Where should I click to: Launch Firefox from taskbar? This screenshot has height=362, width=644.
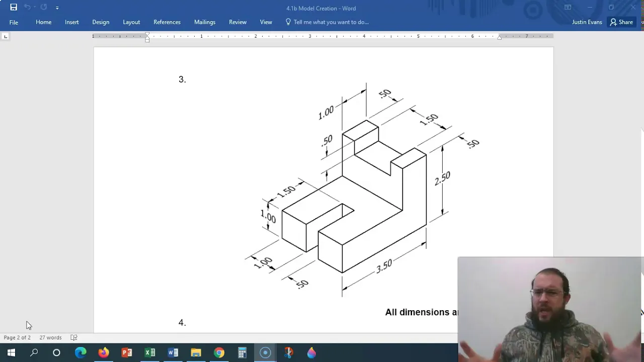click(104, 352)
